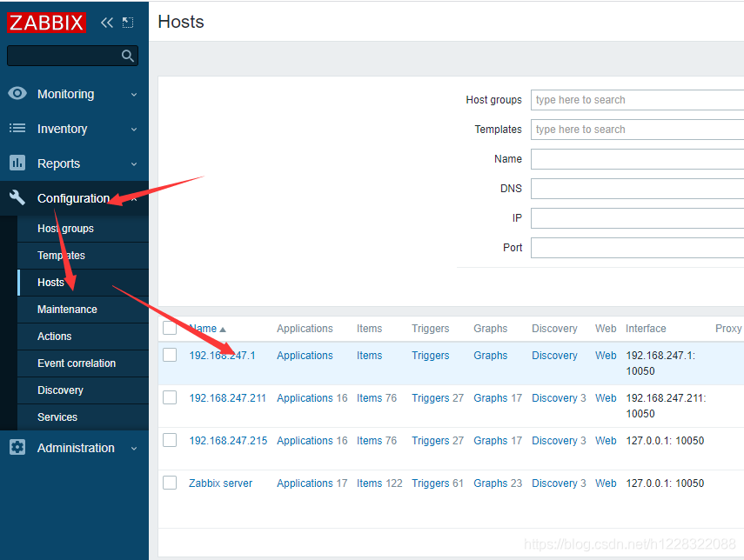
Task: Check the box for host 192.168.247.215
Action: [170, 440]
